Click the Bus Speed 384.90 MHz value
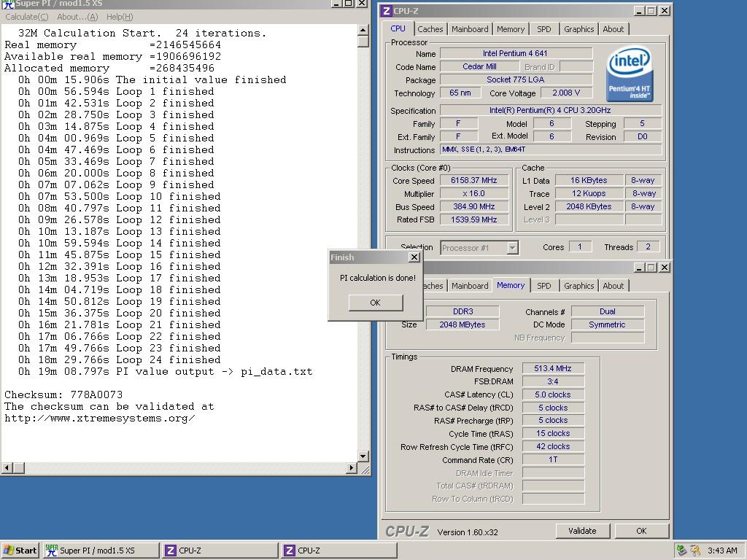The height and width of the screenshot is (560, 747). tap(474, 206)
